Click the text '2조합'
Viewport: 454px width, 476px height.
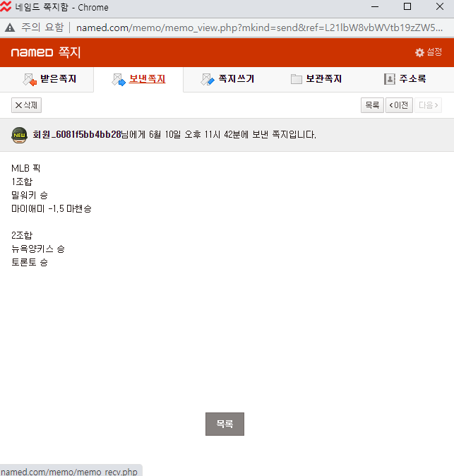point(22,235)
